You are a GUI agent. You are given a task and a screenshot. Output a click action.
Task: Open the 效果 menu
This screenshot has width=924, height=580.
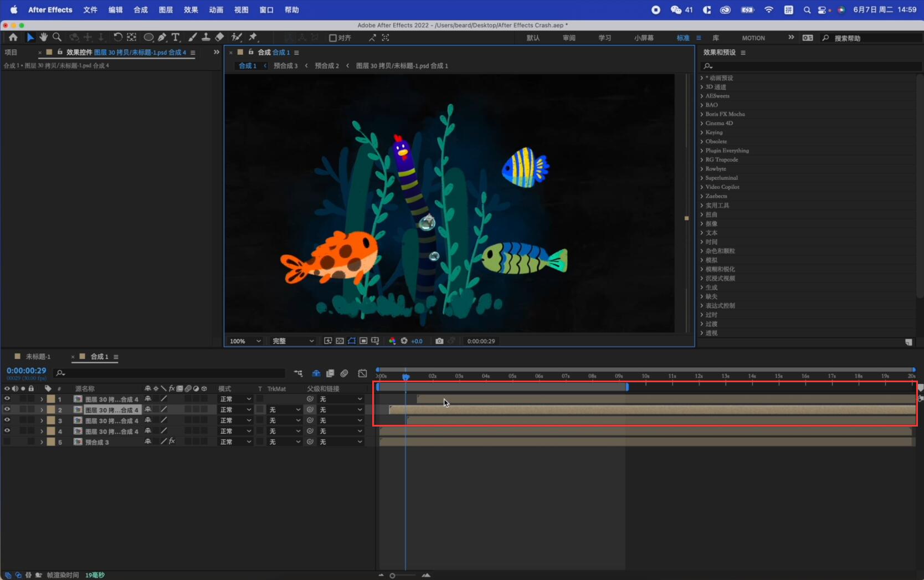(x=191, y=9)
